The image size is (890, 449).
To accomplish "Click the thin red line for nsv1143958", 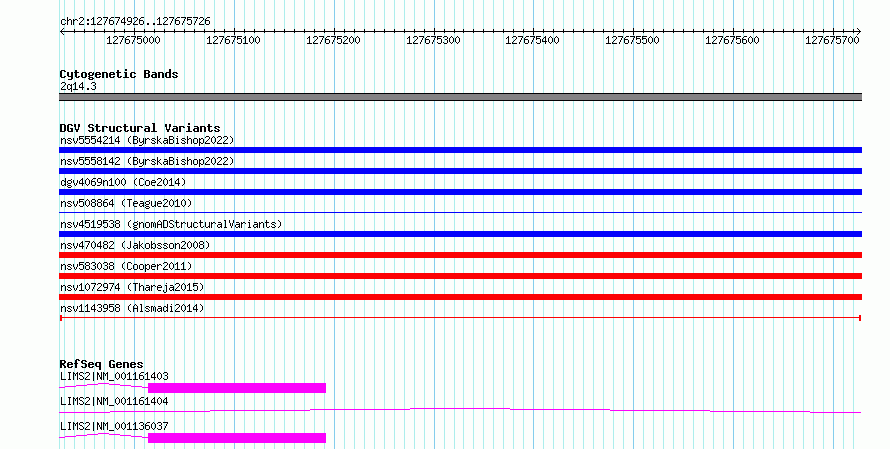I will [x=460, y=318].
